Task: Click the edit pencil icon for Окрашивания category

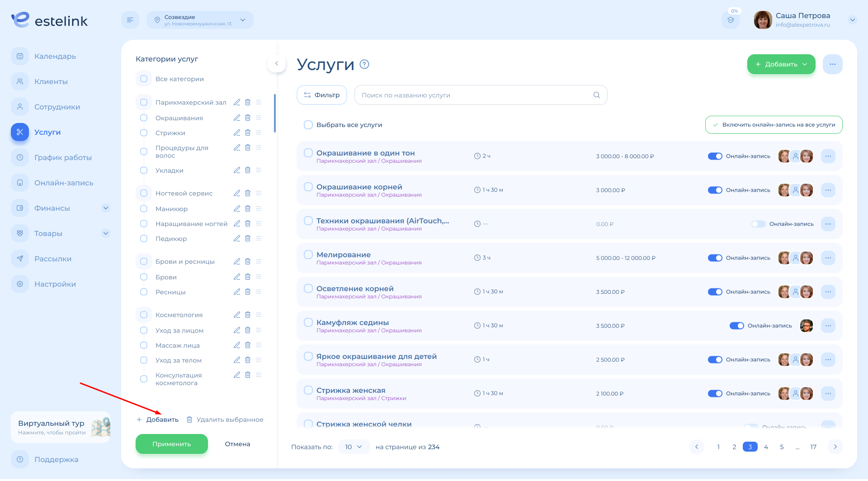Action: point(236,118)
